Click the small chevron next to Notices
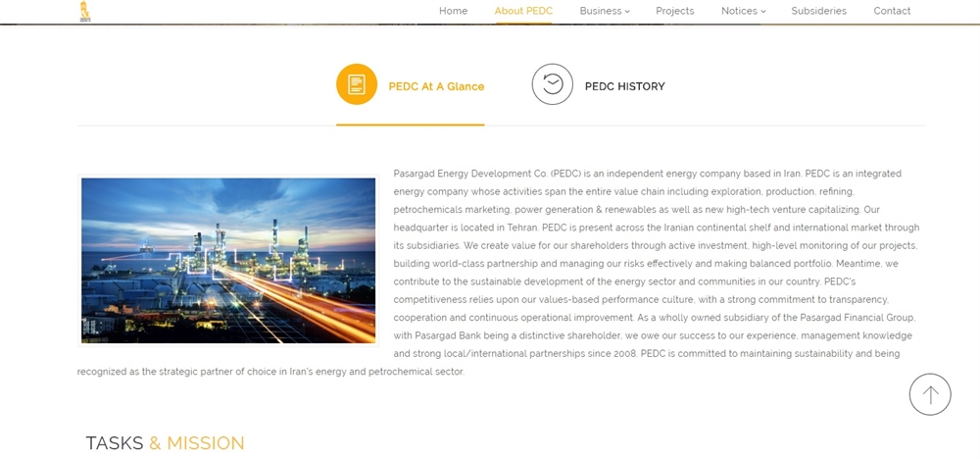The width and height of the screenshot is (980, 459). (x=762, y=12)
